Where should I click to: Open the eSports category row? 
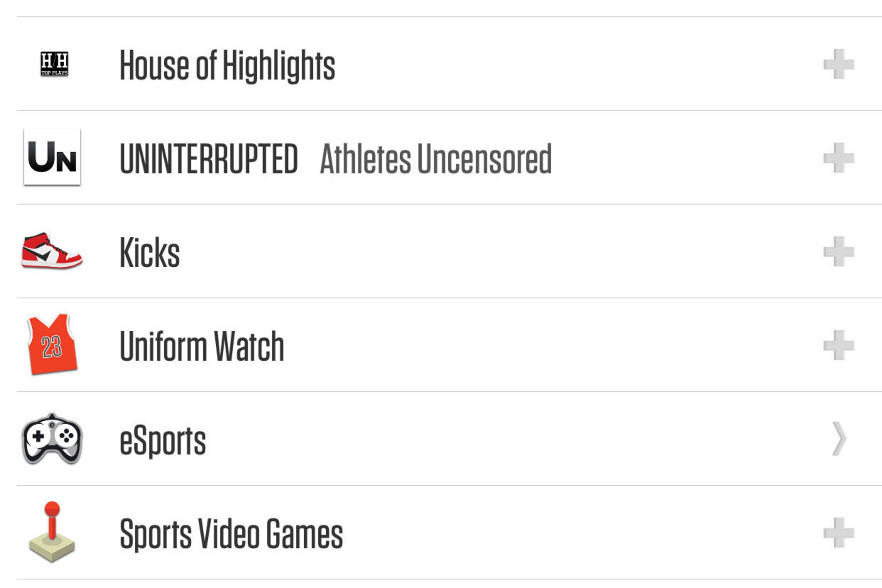pyautogui.click(x=449, y=439)
